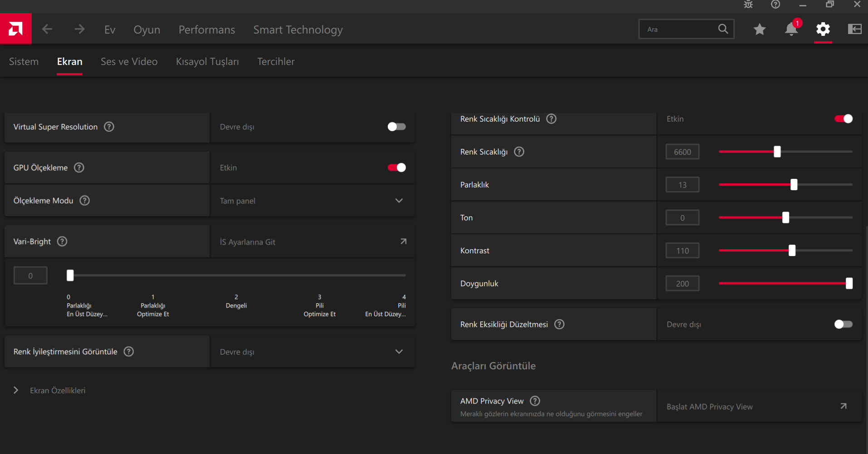The width and height of the screenshot is (868, 454).
Task: Turn on Renk Eksikliği Düzeltmesi
Action: (x=843, y=324)
